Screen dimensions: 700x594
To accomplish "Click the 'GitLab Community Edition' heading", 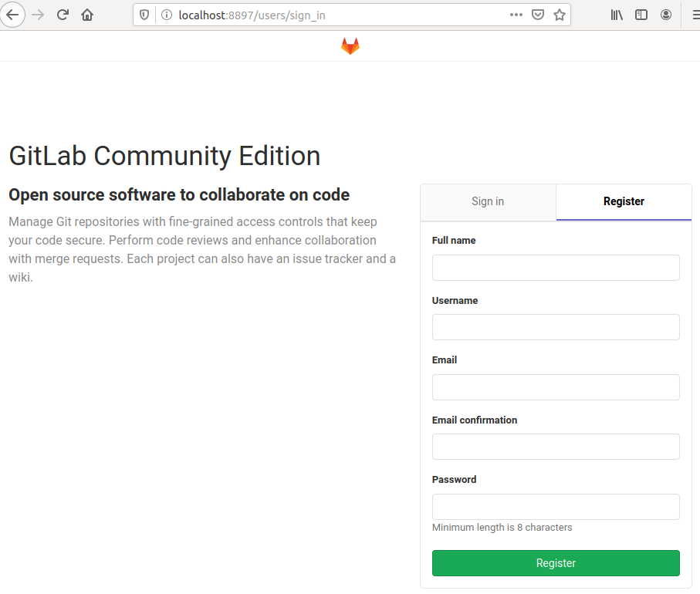I will (164, 156).
